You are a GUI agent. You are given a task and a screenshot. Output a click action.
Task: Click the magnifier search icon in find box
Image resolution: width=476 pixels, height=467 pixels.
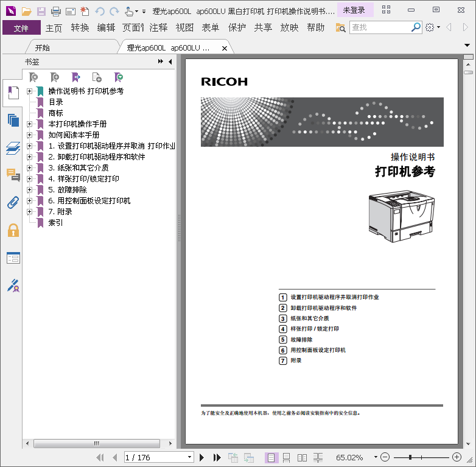[416, 27]
